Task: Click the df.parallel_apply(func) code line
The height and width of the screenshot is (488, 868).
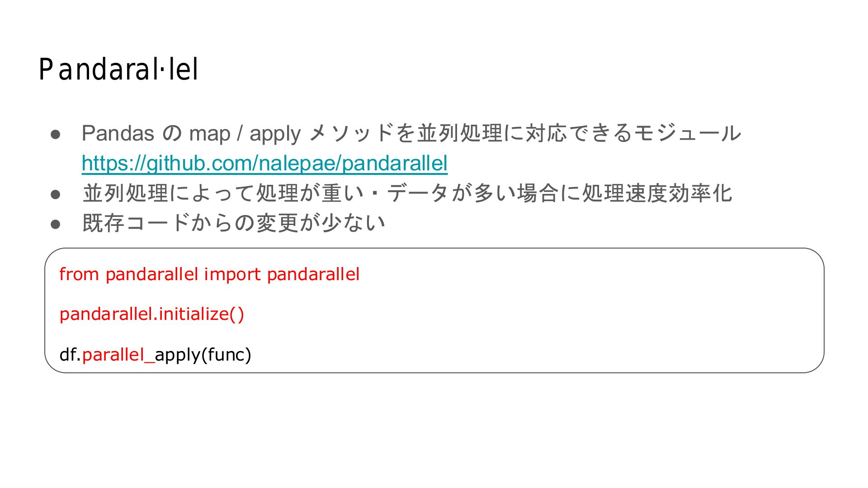Action: tap(155, 354)
